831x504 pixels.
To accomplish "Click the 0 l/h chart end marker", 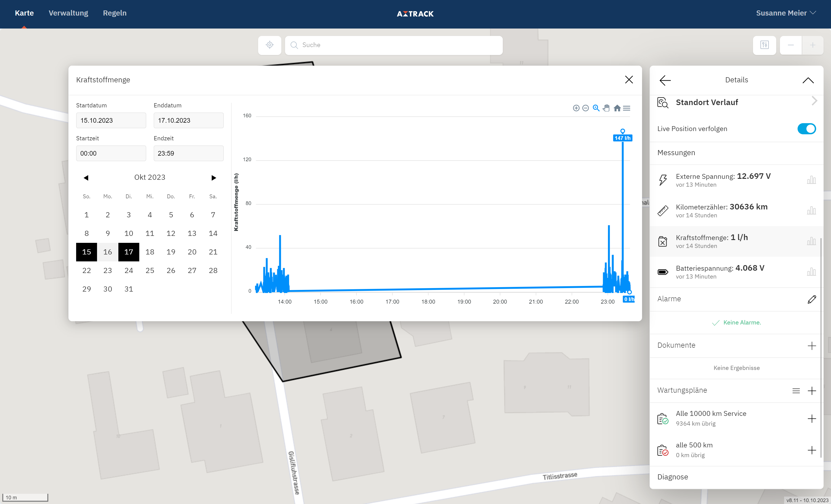I will tap(629, 292).
